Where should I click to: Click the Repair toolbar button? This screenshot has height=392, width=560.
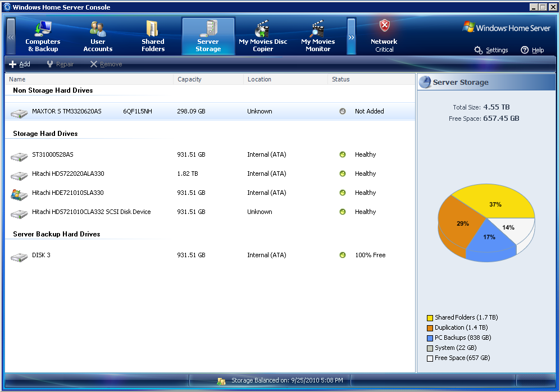click(60, 64)
